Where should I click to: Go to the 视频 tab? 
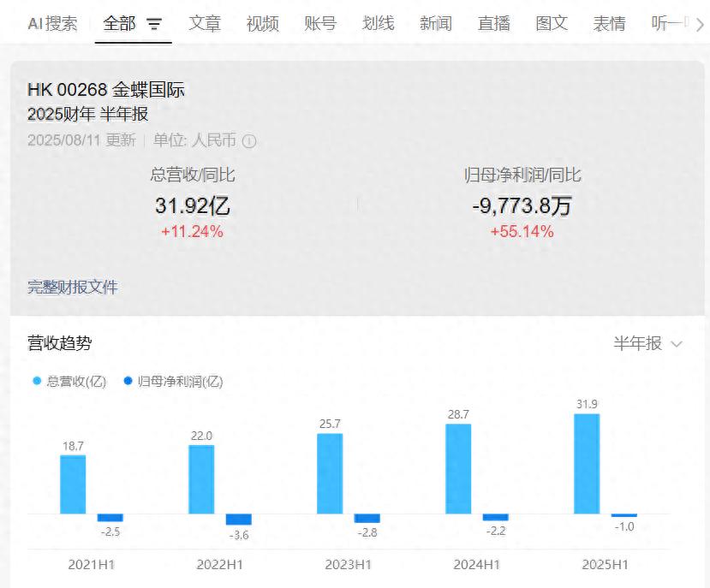[x=263, y=24]
